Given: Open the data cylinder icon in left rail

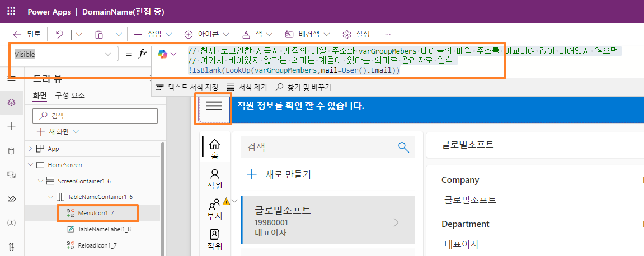Looking at the screenshot, I should [x=12, y=150].
